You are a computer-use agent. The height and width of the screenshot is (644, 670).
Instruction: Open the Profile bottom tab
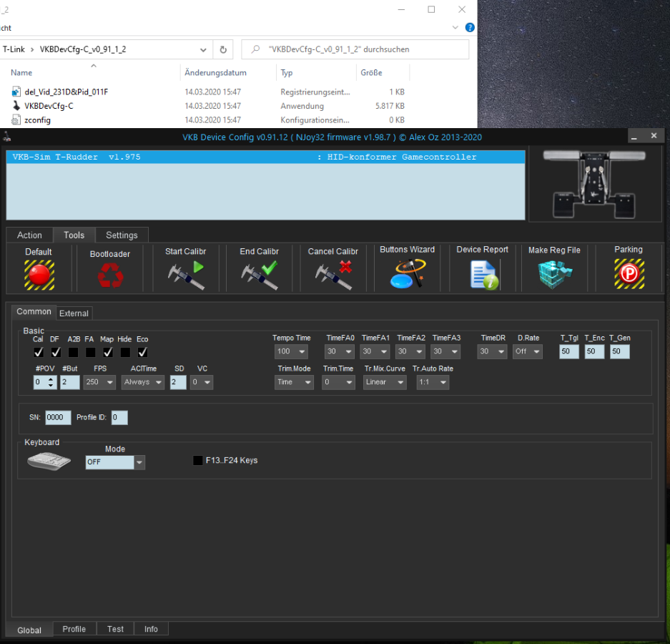tap(74, 629)
